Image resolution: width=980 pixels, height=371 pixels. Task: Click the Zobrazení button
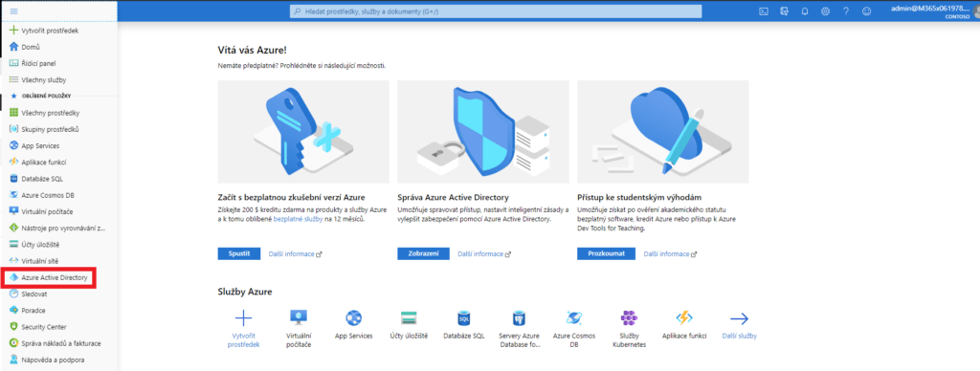pyautogui.click(x=423, y=253)
